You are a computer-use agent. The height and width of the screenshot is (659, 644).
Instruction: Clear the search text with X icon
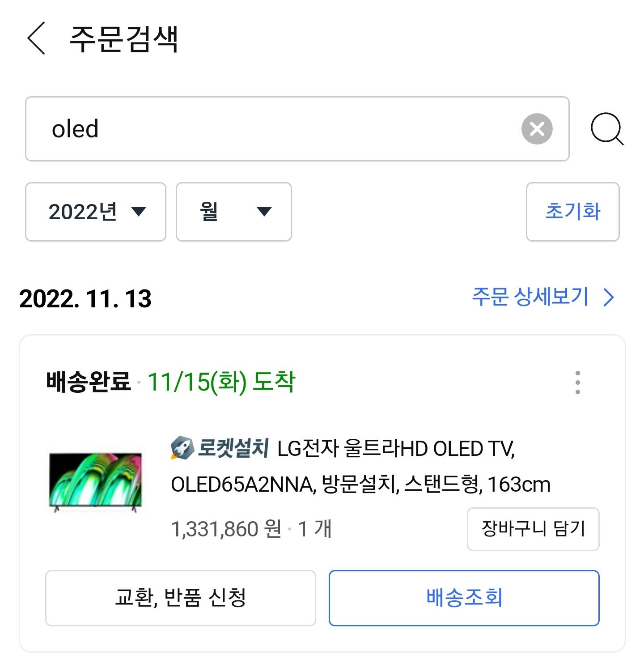tap(537, 129)
